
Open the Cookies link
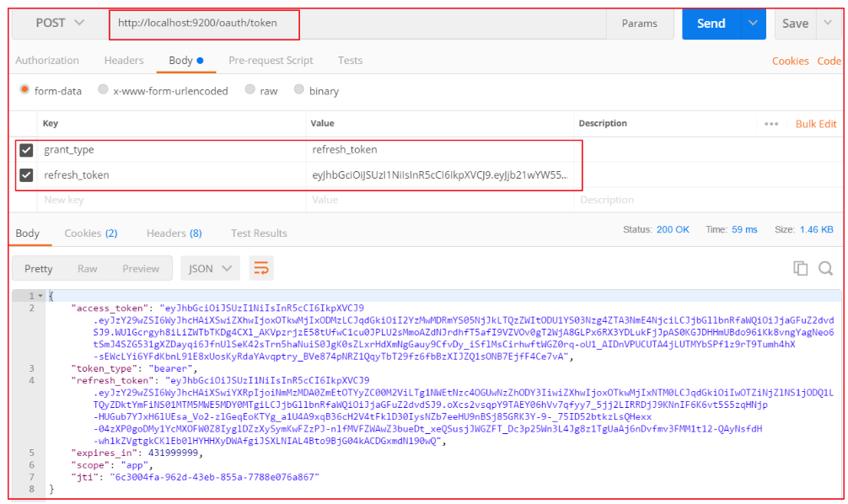(x=790, y=62)
